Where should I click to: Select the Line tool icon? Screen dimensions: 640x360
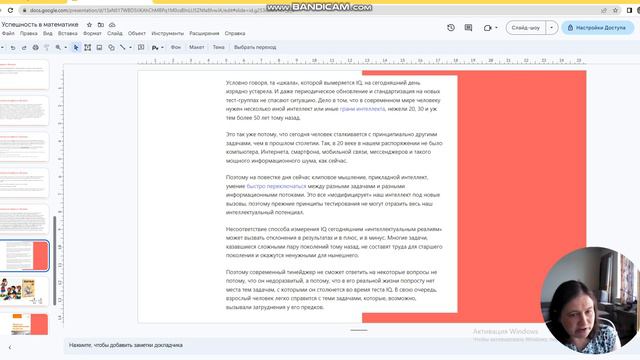click(x=122, y=48)
